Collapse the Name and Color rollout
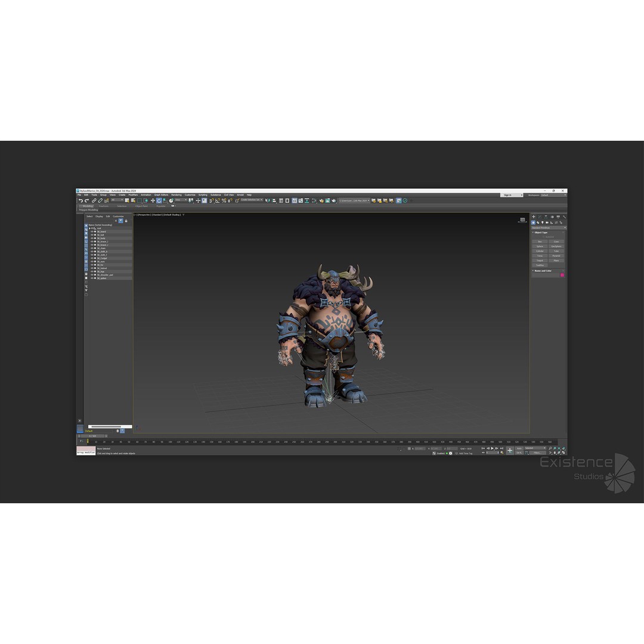The image size is (644, 644). pyautogui.click(x=532, y=271)
